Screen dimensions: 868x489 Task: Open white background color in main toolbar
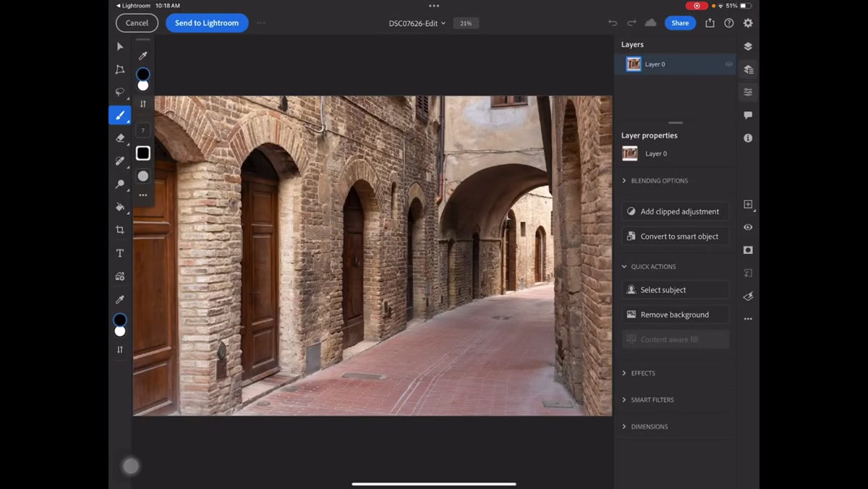pyautogui.click(x=120, y=331)
